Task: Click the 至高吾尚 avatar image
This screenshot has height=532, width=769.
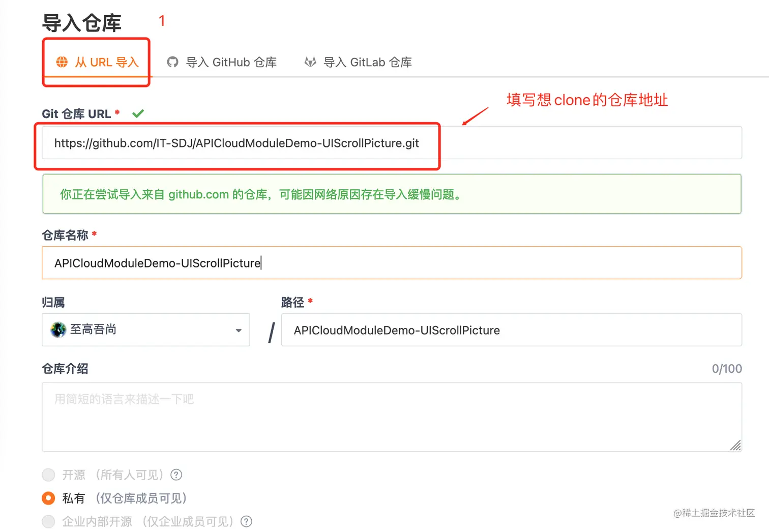Action: click(58, 330)
